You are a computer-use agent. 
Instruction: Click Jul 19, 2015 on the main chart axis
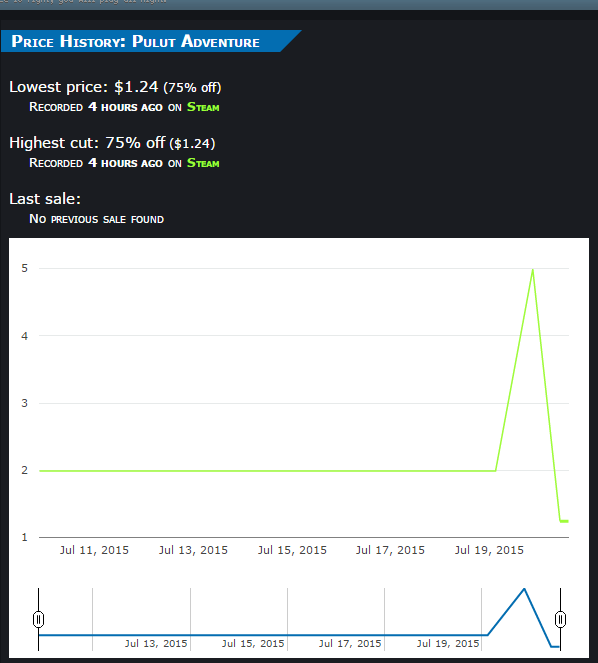pos(489,550)
